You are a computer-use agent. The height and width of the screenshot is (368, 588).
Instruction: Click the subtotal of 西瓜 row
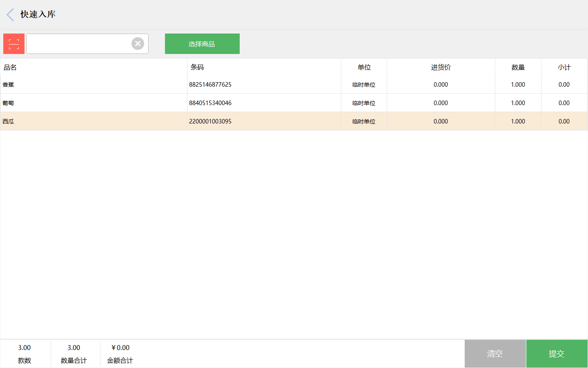click(564, 121)
